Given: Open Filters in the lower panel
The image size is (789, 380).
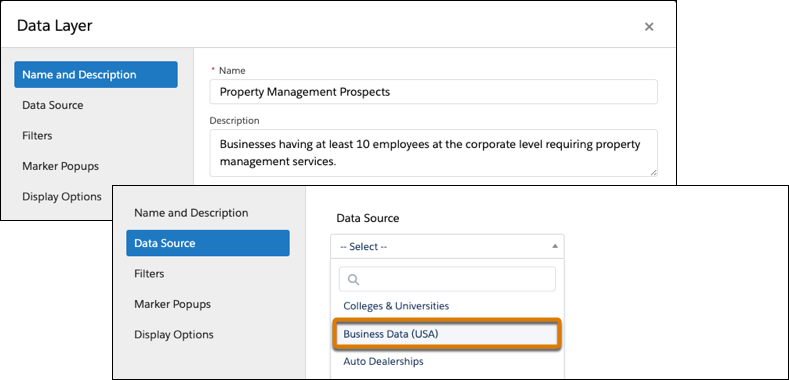Looking at the screenshot, I should 149,274.
